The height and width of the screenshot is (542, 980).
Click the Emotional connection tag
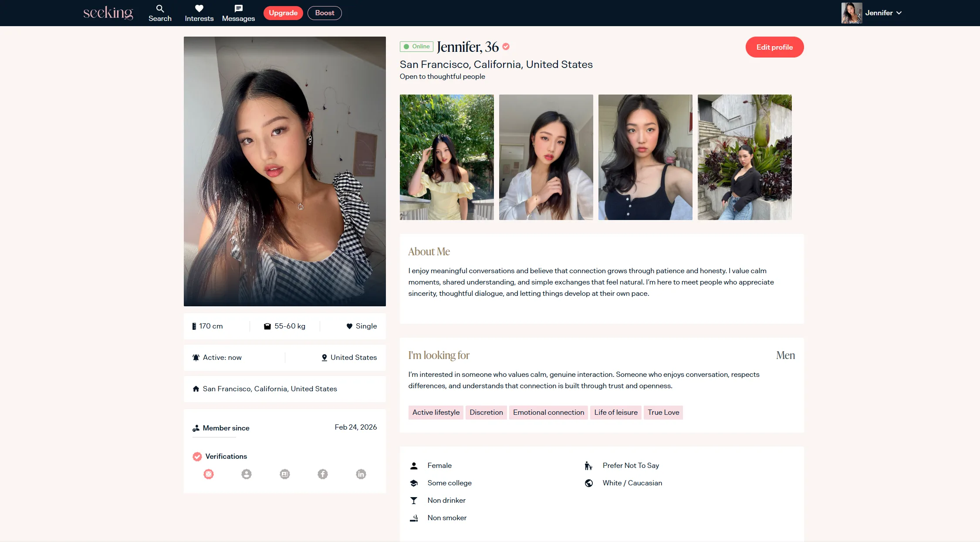(548, 413)
